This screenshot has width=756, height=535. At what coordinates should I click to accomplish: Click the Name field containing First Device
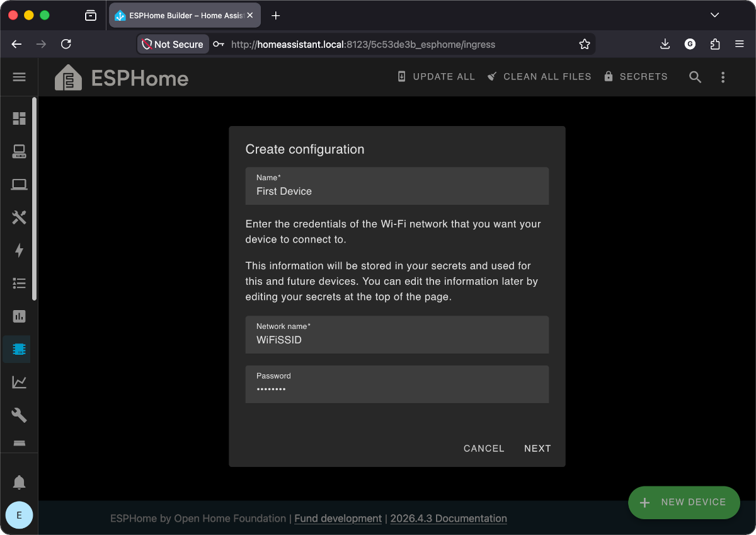[x=397, y=186]
